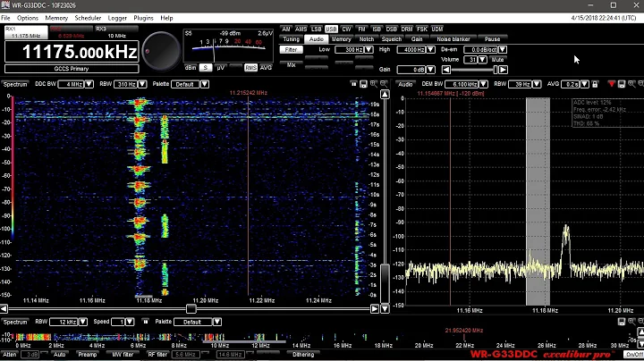Open the DDC BW dropdown
The width and height of the screenshot is (644, 361).
pyautogui.click(x=89, y=84)
